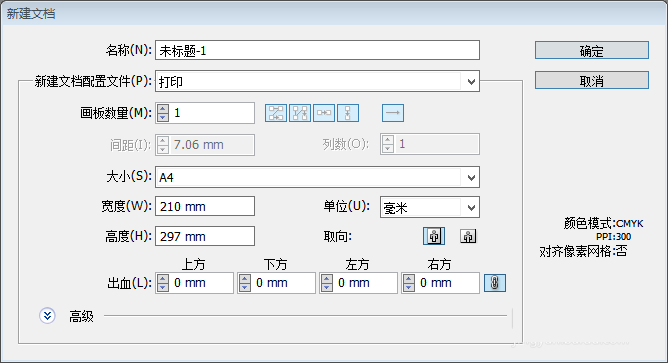
Task: Select the grid by column artboard layout icon
Action: [x=300, y=113]
